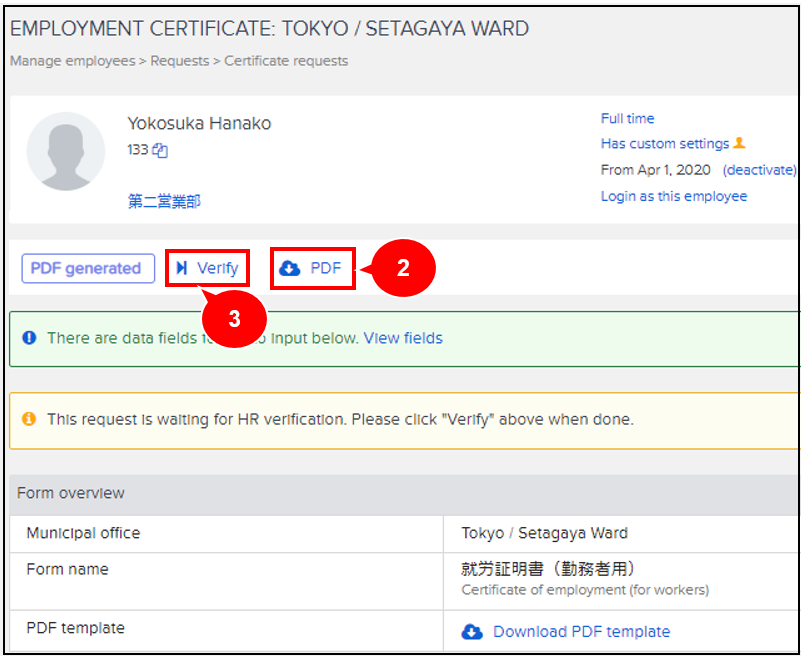This screenshot has width=801, height=656.
Task: Open the View fields link
Action: click(403, 338)
